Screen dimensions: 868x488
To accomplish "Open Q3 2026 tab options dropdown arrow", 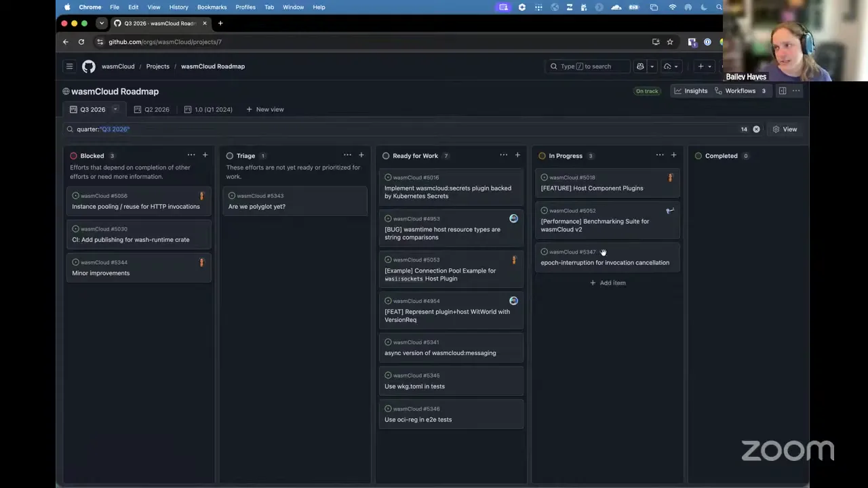I will (115, 109).
